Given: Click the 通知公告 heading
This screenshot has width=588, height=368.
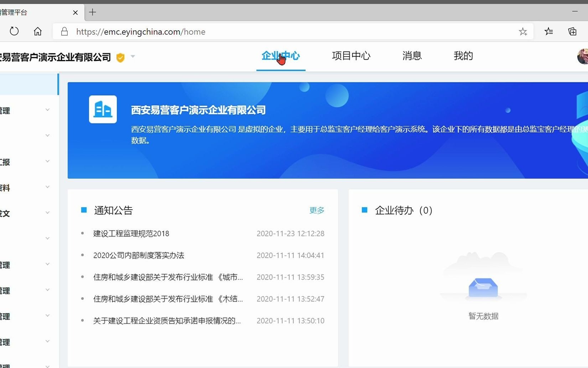Looking at the screenshot, I should pos(113,210).
